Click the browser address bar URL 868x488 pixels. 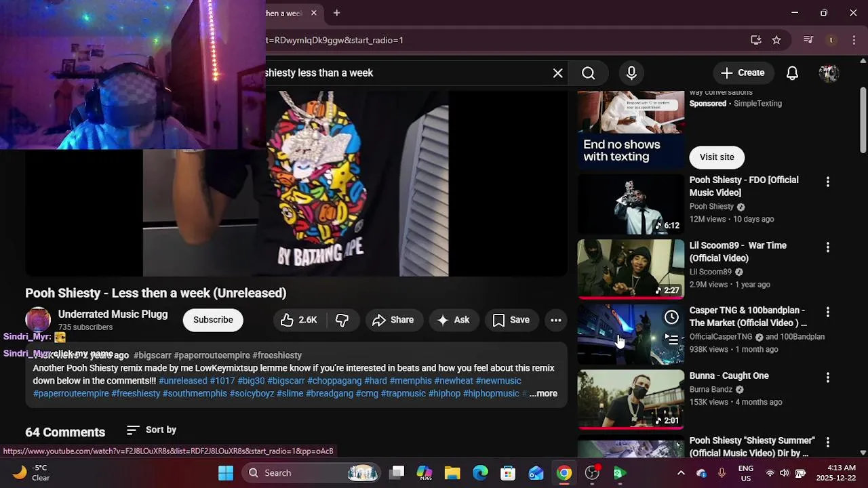click(334, 40)
